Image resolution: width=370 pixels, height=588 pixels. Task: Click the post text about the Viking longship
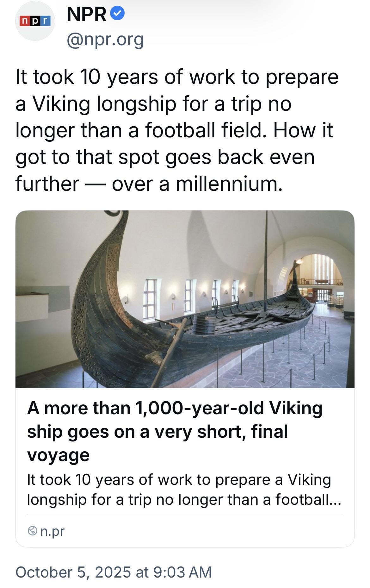tap(177, 130)
